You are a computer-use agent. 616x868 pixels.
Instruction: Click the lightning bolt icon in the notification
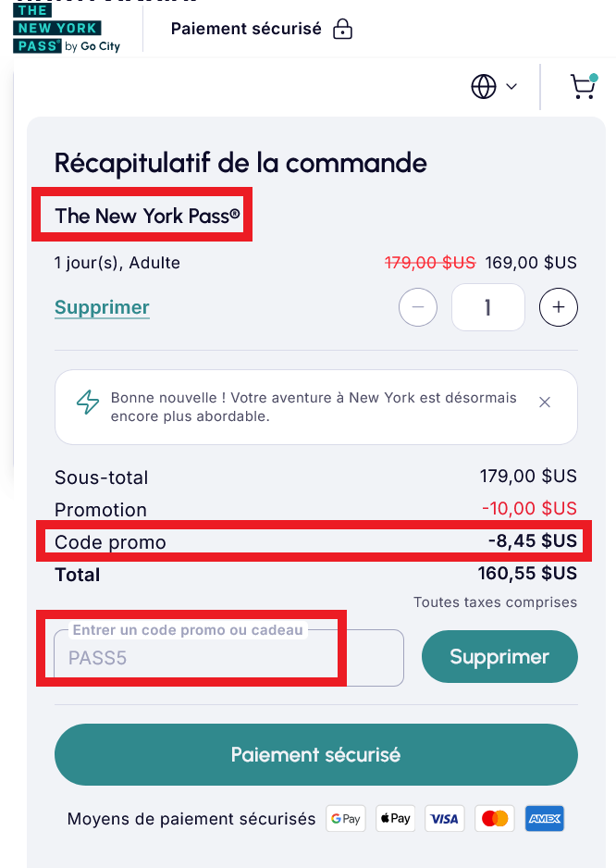click(x=89, y=402)
